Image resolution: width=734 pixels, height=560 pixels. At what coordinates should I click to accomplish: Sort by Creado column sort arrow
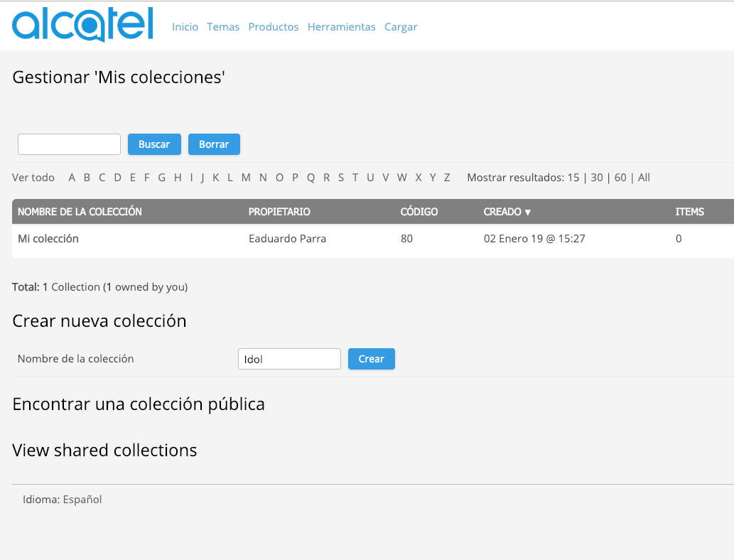[x=527, y=212]
